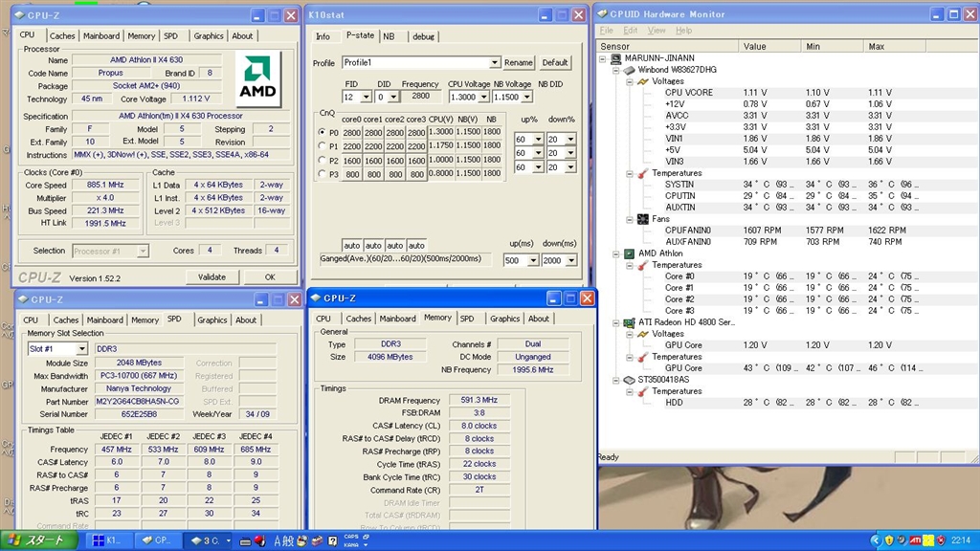Click the Winbond W83627DHG chip icon

(629, 70)
